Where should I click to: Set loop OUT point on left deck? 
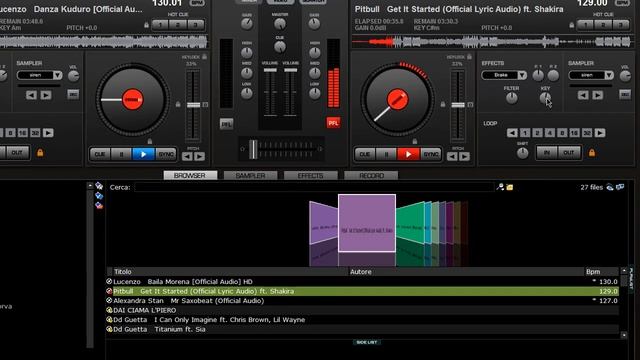(x=17, y=153)
